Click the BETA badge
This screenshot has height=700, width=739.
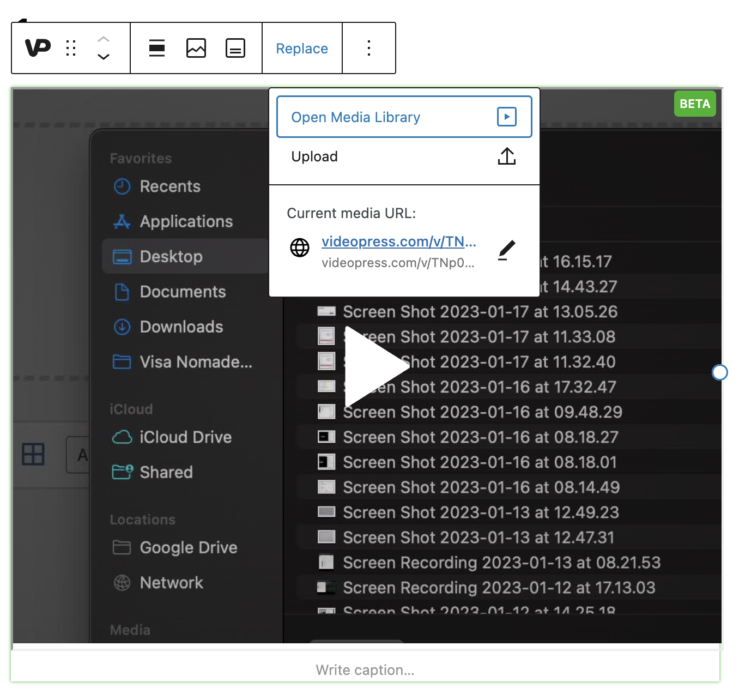click(695, 104)
